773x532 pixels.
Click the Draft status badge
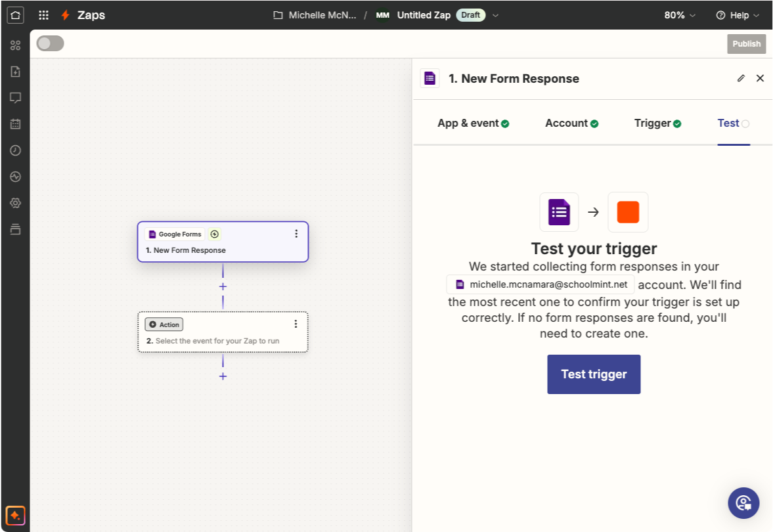pyautogui.click(x=470, y=15)
